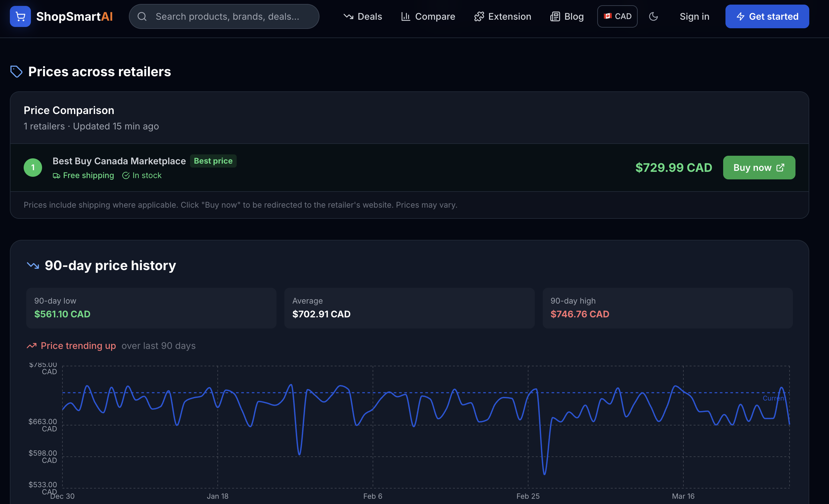Click the green rank 1 badge

click(33, 168)
